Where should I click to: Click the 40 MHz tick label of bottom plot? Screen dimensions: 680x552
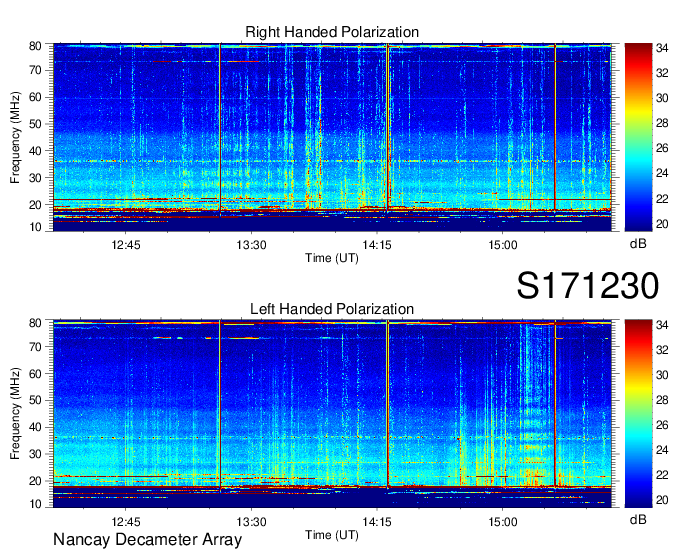(35, 427)
